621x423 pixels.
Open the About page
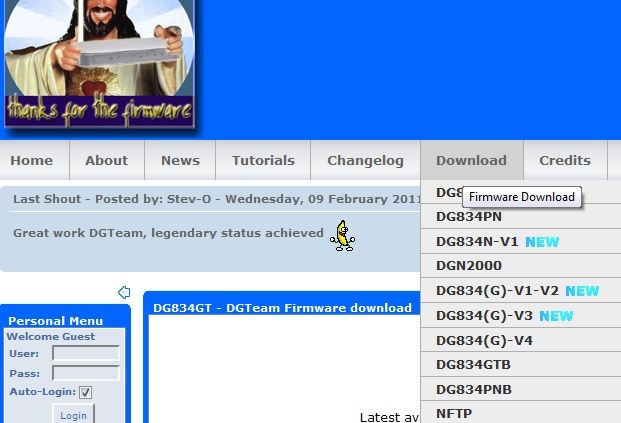106,160
